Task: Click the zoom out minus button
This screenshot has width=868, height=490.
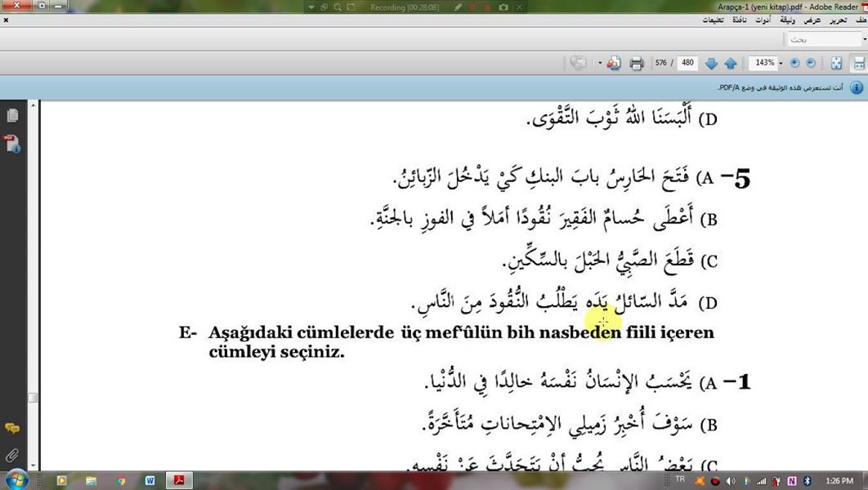Action: [x=811, y=63]
